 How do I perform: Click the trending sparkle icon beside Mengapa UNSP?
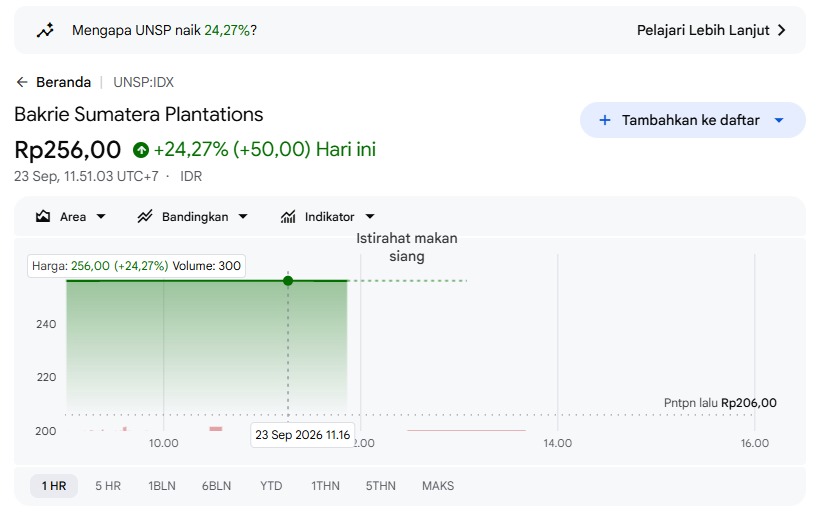pos(45,30)
